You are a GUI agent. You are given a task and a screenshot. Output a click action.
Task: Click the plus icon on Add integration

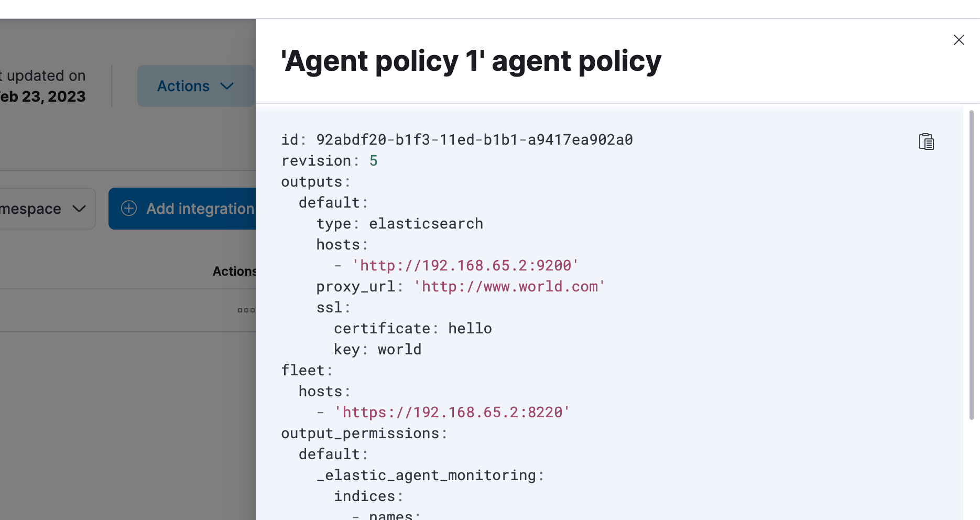tap(128, 209)
